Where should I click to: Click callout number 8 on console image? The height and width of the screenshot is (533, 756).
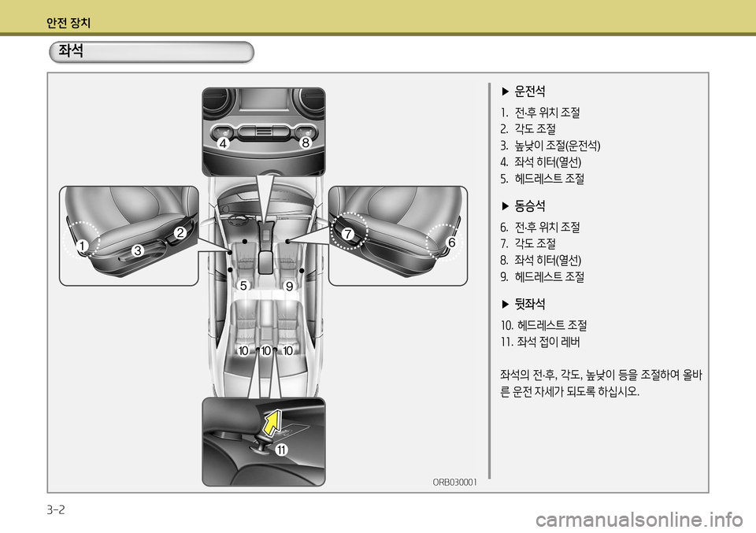[306, 143]
